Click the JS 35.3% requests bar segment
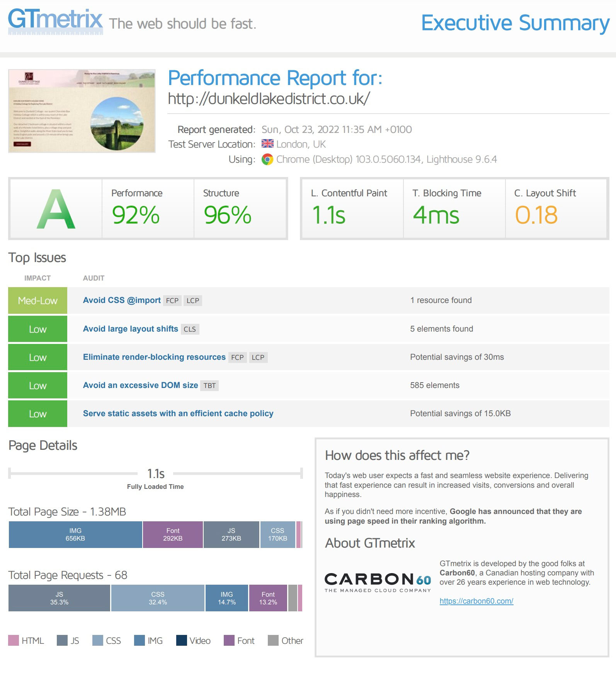Screen dimensions: 616x684 pos(59,598)
